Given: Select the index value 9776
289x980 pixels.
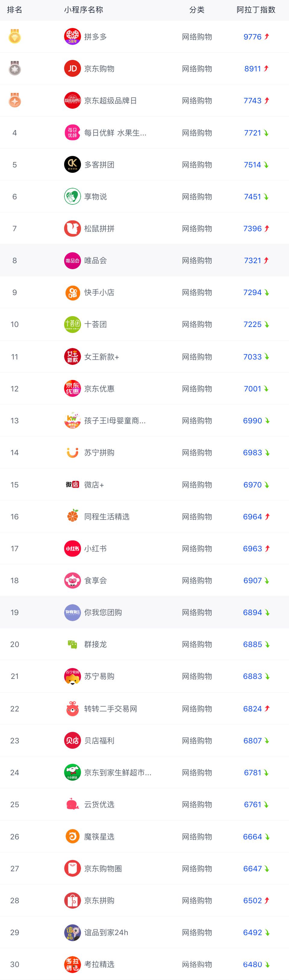Looking at the screenshot, I should pyautogui.click(x=253, y=37).
